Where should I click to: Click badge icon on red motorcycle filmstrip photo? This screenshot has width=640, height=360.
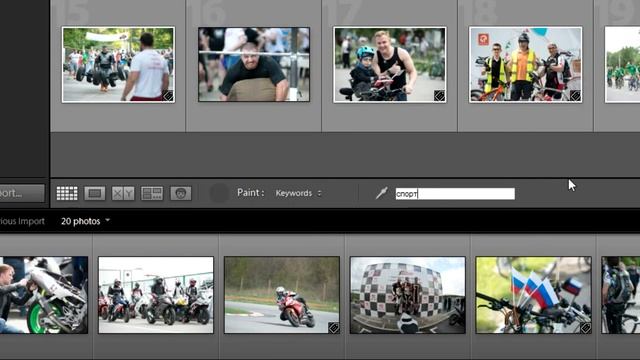pos(333,327)
